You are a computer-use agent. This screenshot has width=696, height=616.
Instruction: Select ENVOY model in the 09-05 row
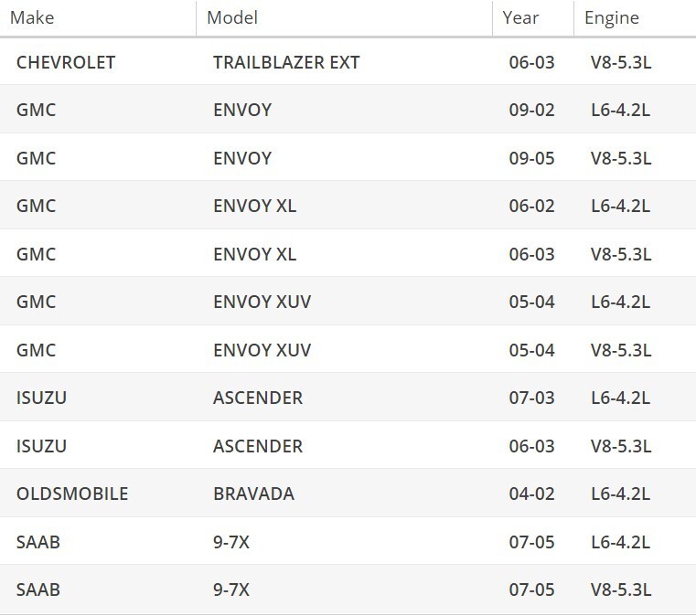point(242,158)
